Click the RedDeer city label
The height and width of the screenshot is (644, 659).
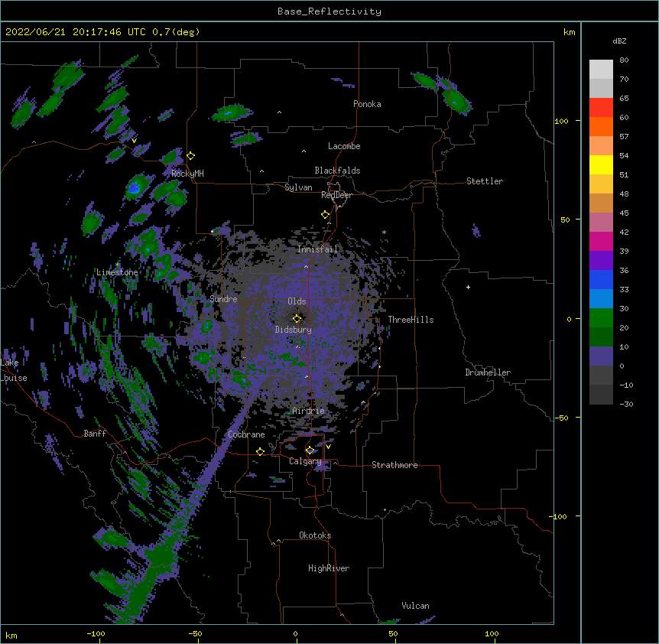336,195
